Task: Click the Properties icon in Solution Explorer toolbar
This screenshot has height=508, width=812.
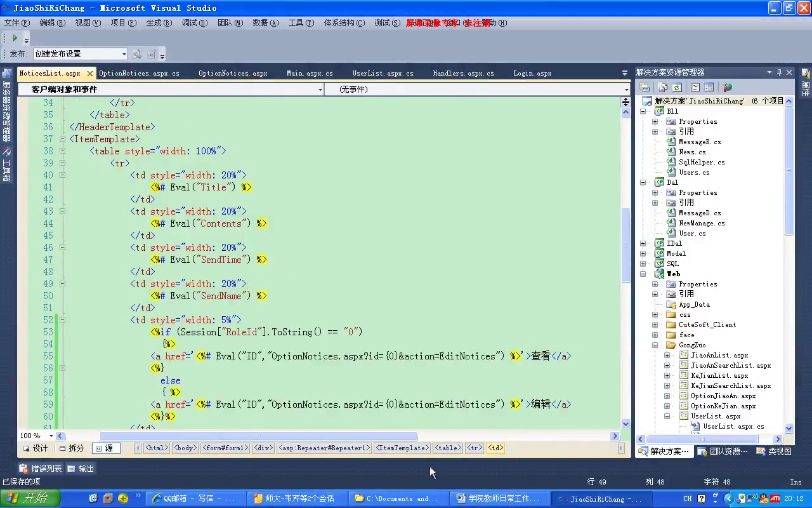Action: tap(645, 88)
